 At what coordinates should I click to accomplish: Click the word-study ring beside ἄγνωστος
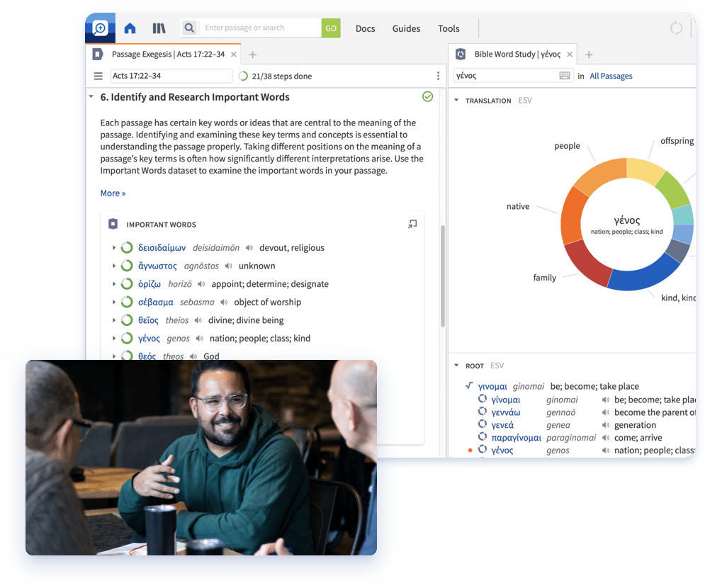[127, 266]
